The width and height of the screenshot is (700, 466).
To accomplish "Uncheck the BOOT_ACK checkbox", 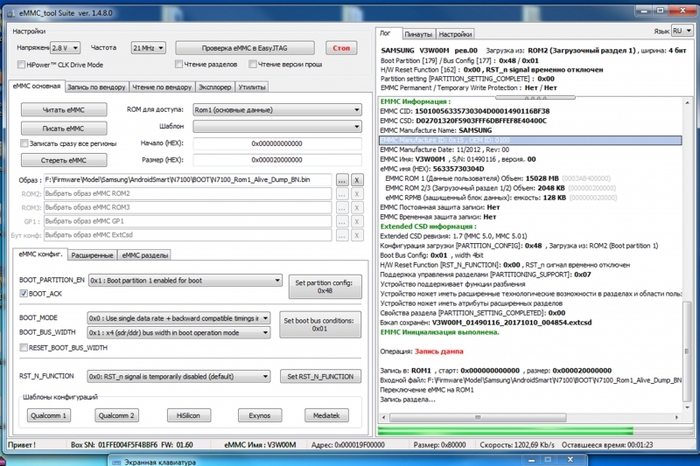I will [x=23, y=293].
